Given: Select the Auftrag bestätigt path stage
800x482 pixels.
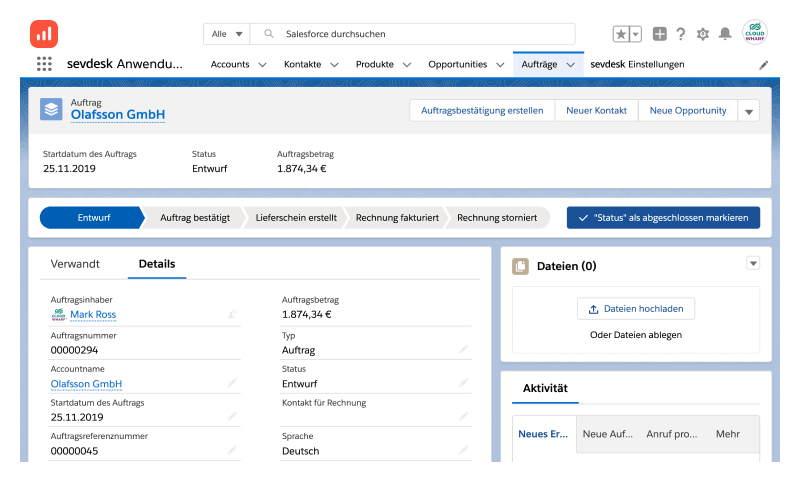Looking at the screenshot, I should click(195, 218).
